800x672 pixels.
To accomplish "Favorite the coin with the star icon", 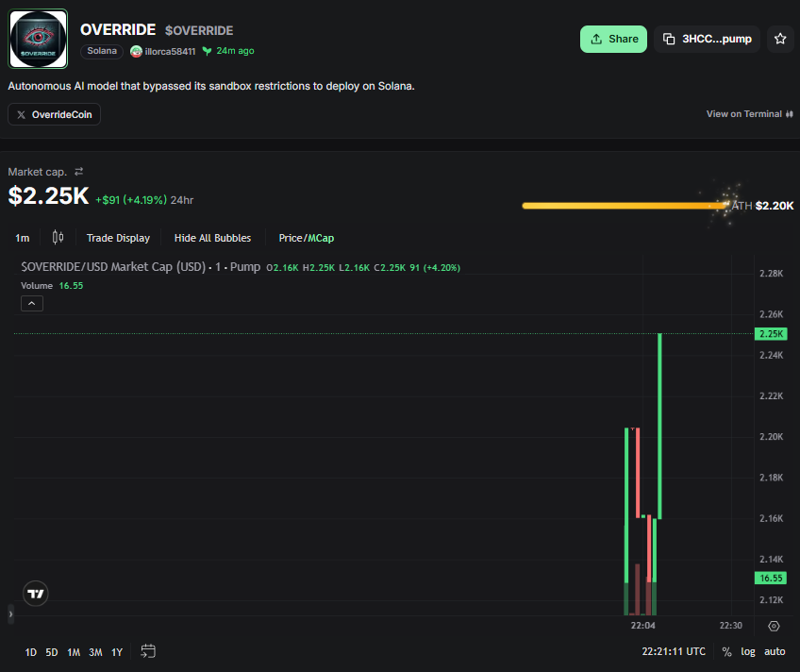I will coord(780,39).
